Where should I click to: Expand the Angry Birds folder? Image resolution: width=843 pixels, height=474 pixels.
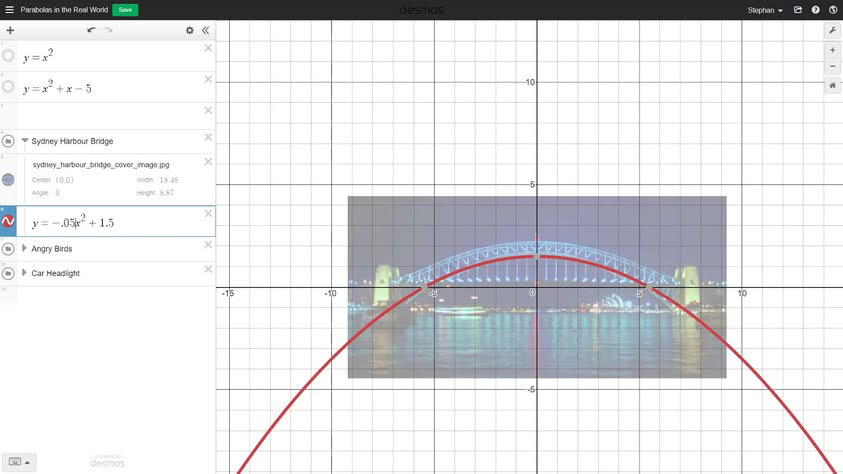coord(25,248)
